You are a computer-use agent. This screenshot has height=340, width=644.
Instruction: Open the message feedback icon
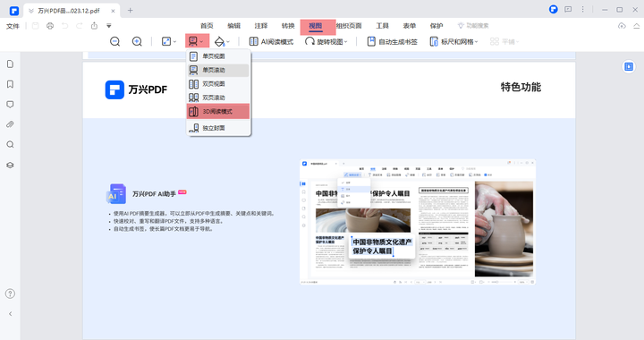[x=568, y=9]
